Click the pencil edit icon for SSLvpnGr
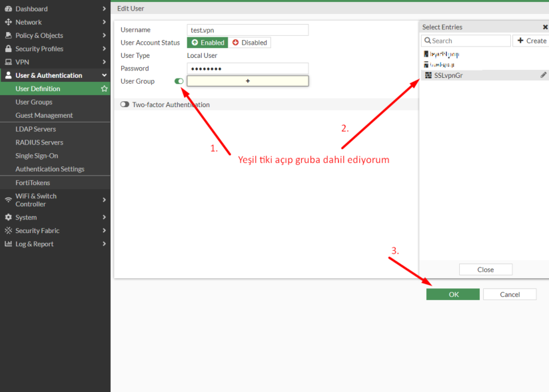This screenshot has width=549, height=392. [543, 75]
